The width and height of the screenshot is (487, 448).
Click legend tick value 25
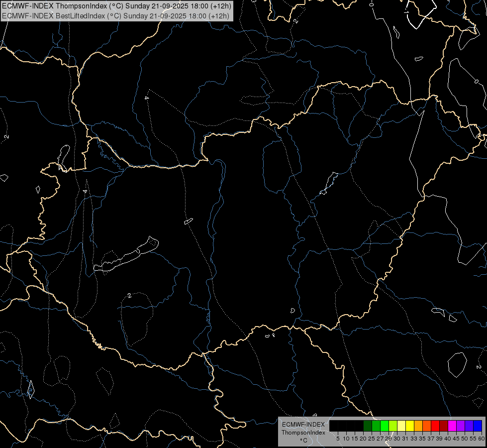(x=372, y=439)
